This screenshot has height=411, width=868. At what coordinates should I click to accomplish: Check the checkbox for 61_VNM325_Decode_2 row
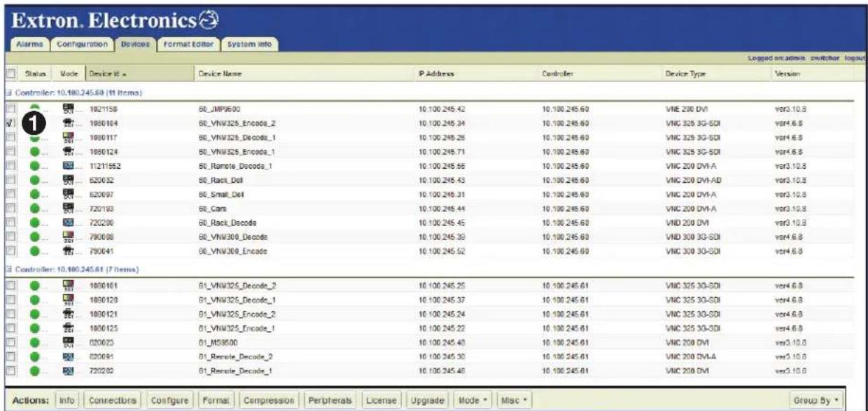click(10, 286)
